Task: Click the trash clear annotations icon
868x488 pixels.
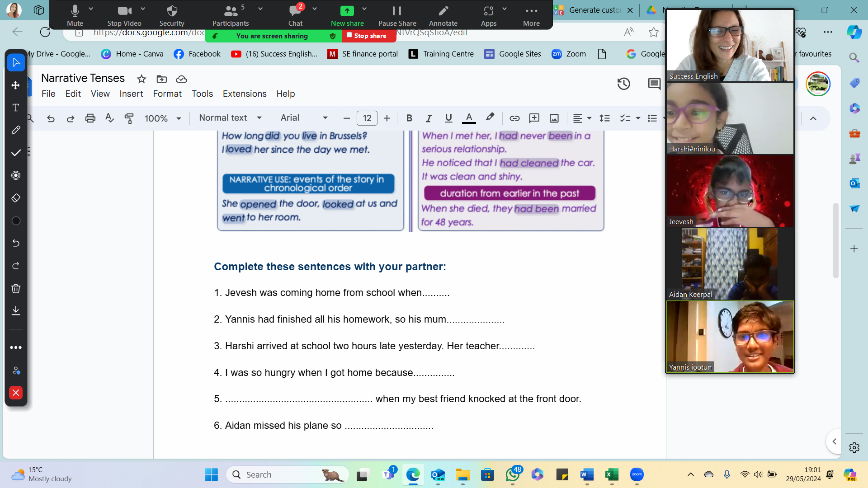Action: click(16, 288)
